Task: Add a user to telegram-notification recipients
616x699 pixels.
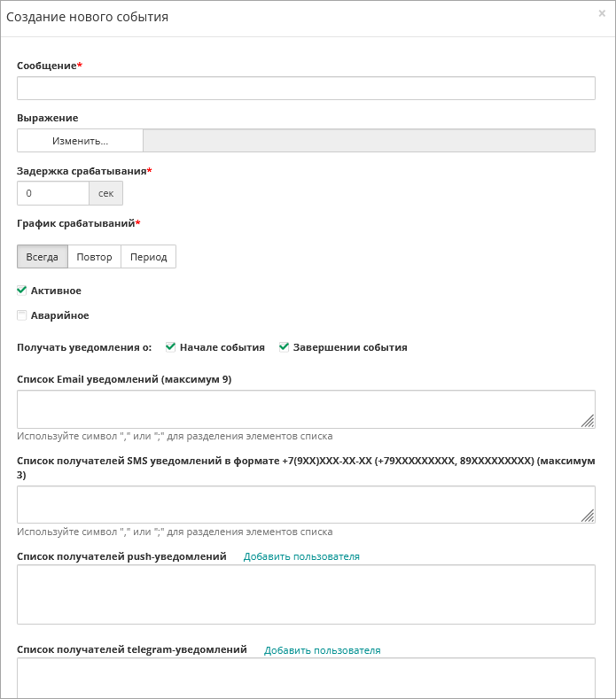Action: tap(322, 650)
